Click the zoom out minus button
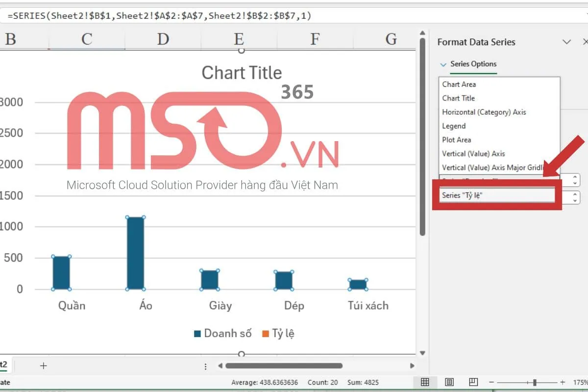This screenshot has height=392, width=588. tap(491, 382)
